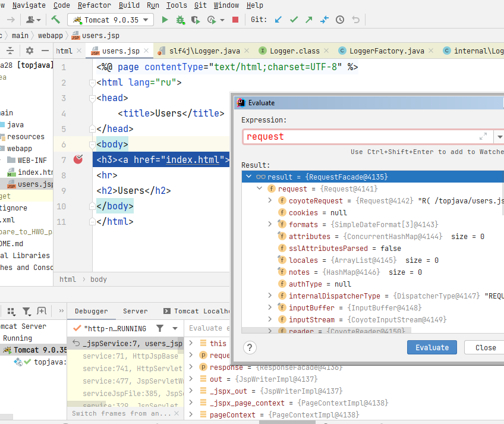Viewport: 504px width, 424px height.
Task: Open the Evaluate dialog help
Action: coord(250,347)
